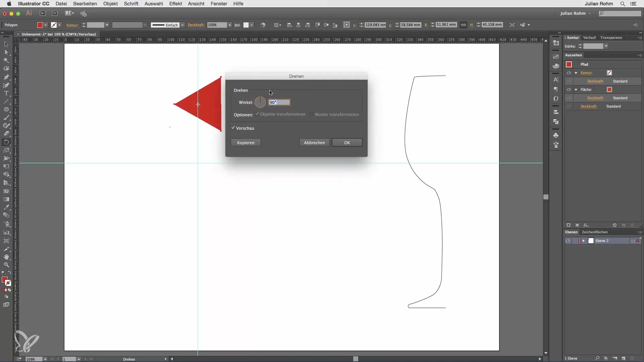Open the fill color dropdown arrow
644x362 pixels.
click(x=46, y=25)
